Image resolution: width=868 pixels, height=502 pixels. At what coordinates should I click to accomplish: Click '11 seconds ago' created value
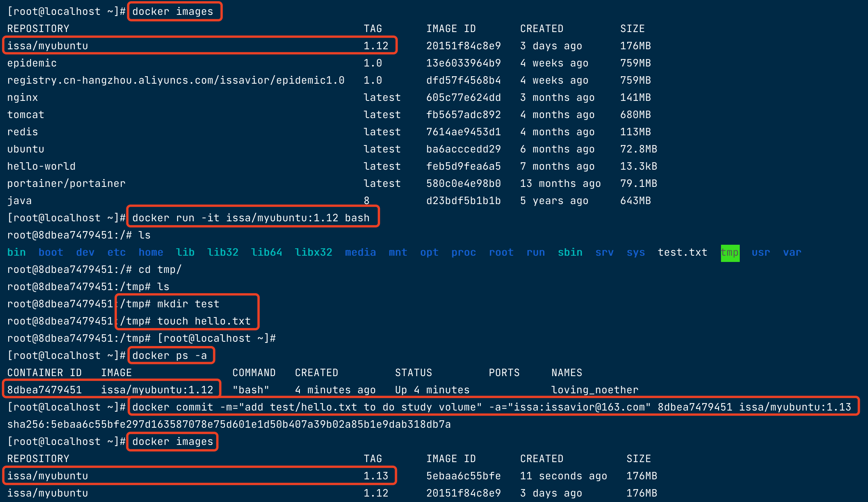coord(563,476)
